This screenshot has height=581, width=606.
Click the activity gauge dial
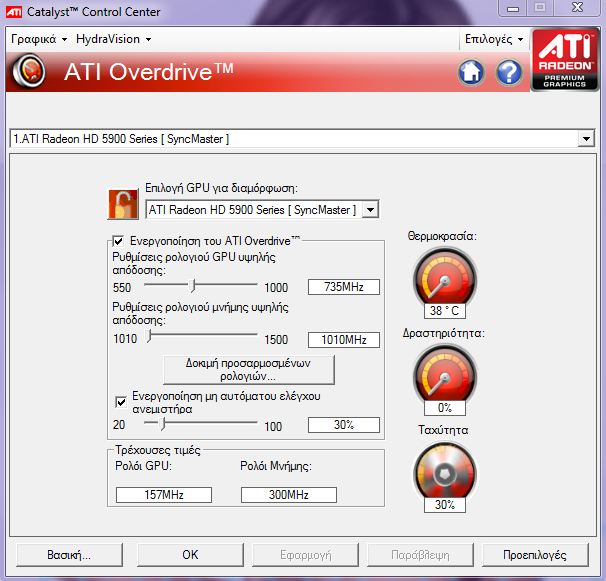(x=444, y=374)
